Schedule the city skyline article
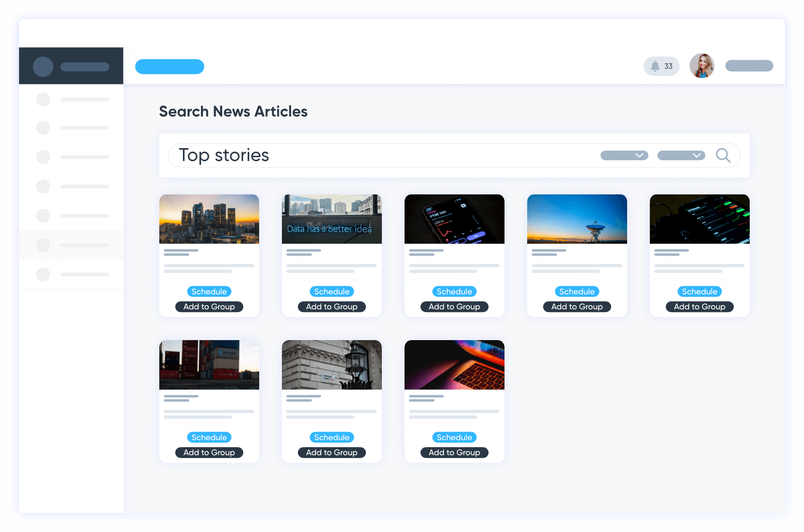 point(209,291)
